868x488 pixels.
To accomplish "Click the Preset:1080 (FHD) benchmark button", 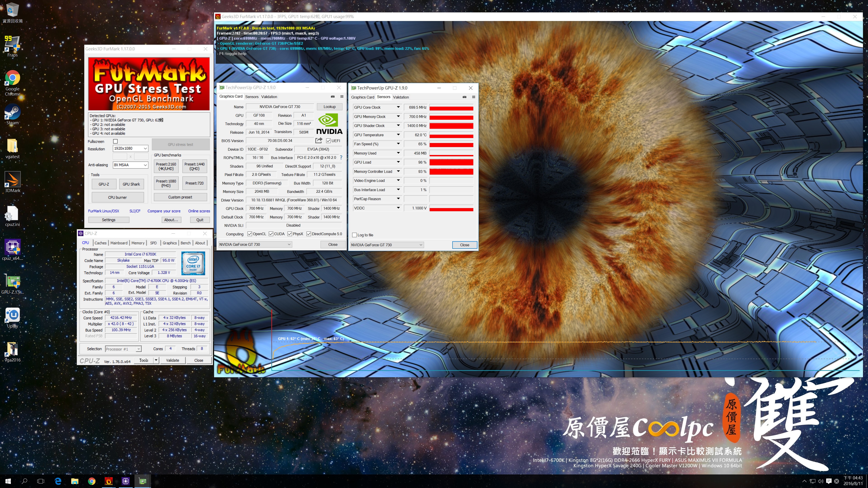I will pyautogui.click(x=166, y=183).
